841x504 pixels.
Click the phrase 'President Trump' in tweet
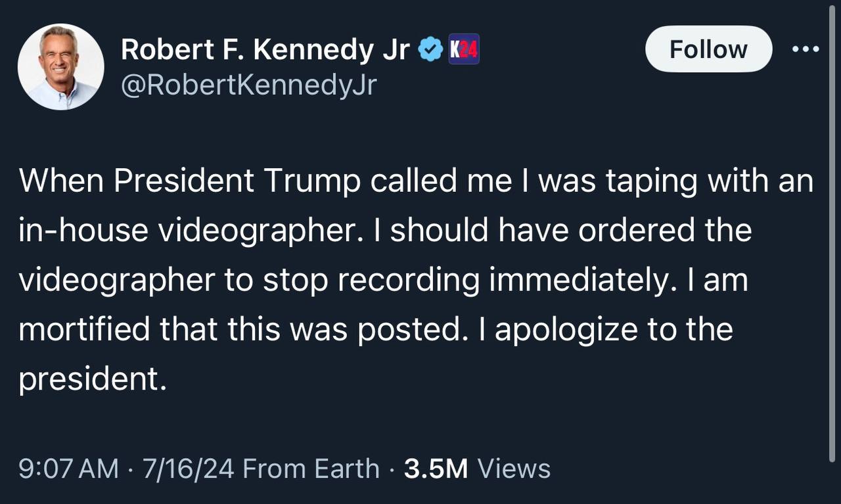[x=237, y=181]
